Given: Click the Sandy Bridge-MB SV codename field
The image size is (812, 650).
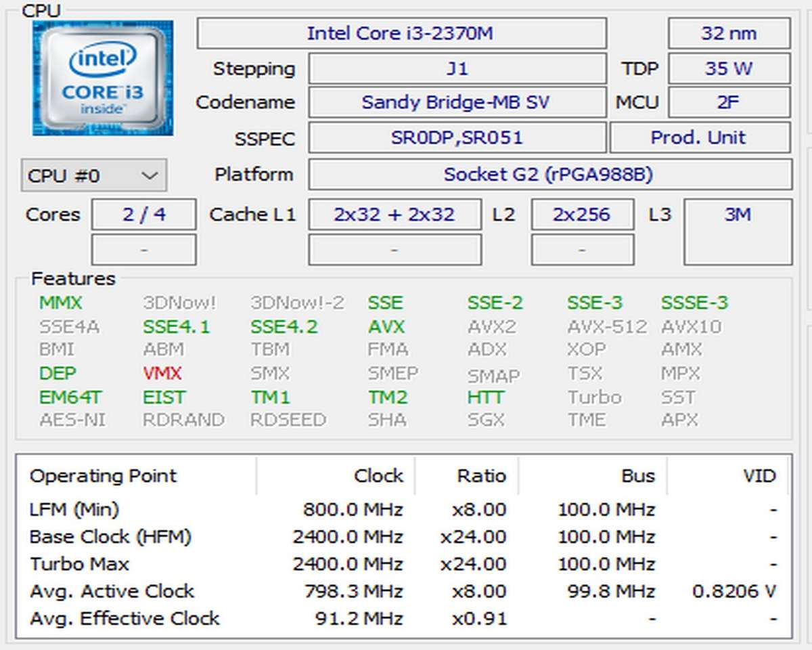Looking at the screenshot, I should click(457, 103).
